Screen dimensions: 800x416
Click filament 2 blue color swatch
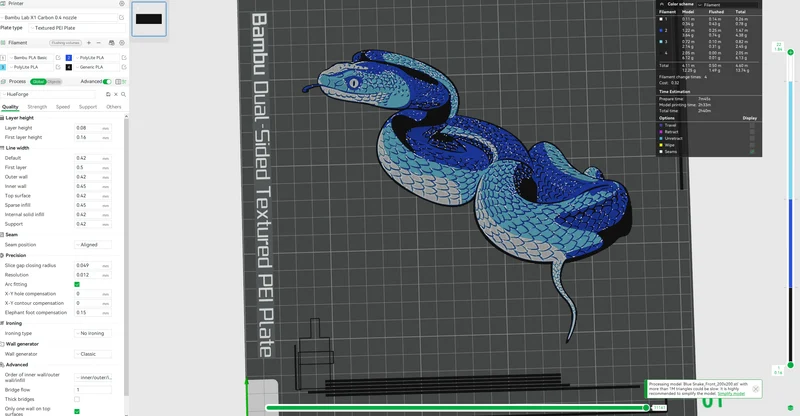pos(69,58)
